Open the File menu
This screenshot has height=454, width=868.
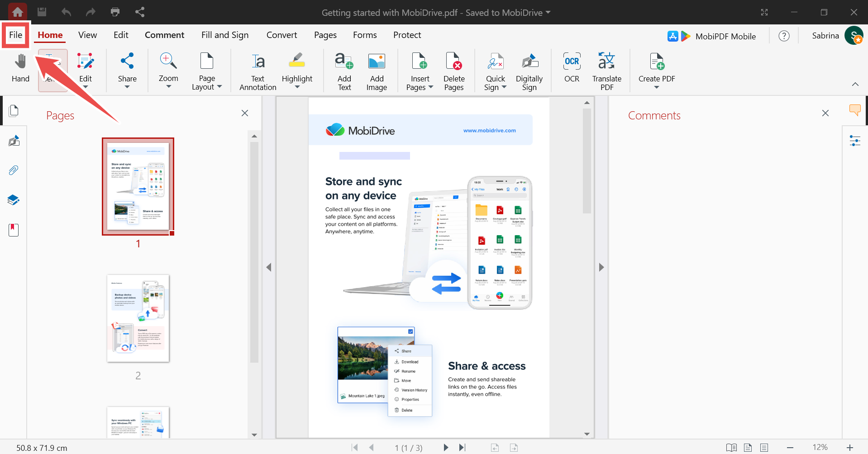coord(15,35)
